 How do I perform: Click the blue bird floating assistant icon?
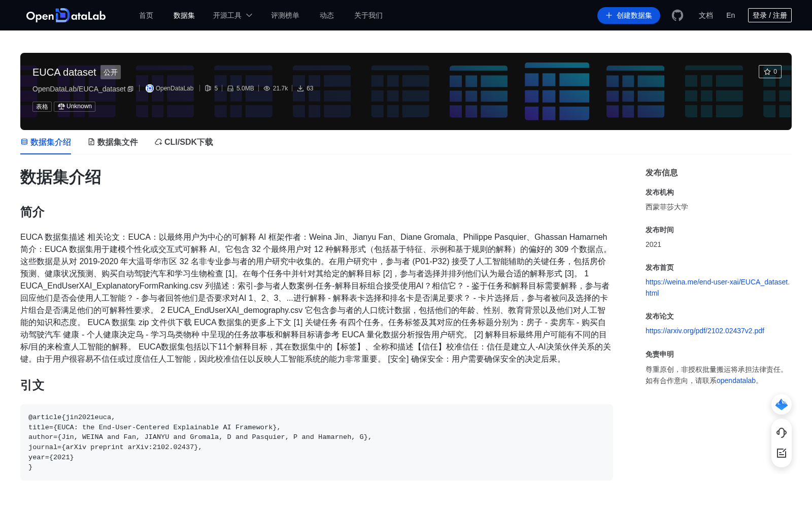[782, 404]
